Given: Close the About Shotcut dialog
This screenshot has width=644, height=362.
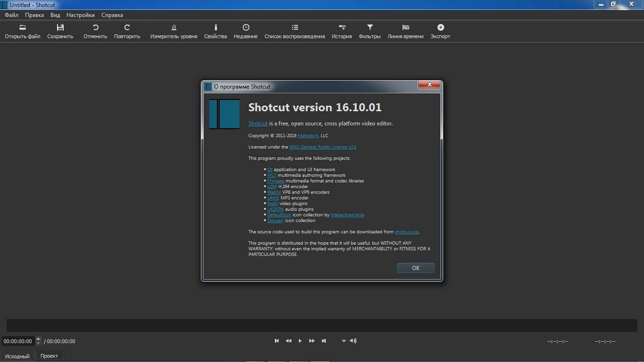Looking at the screenshot, I should 429,85.
